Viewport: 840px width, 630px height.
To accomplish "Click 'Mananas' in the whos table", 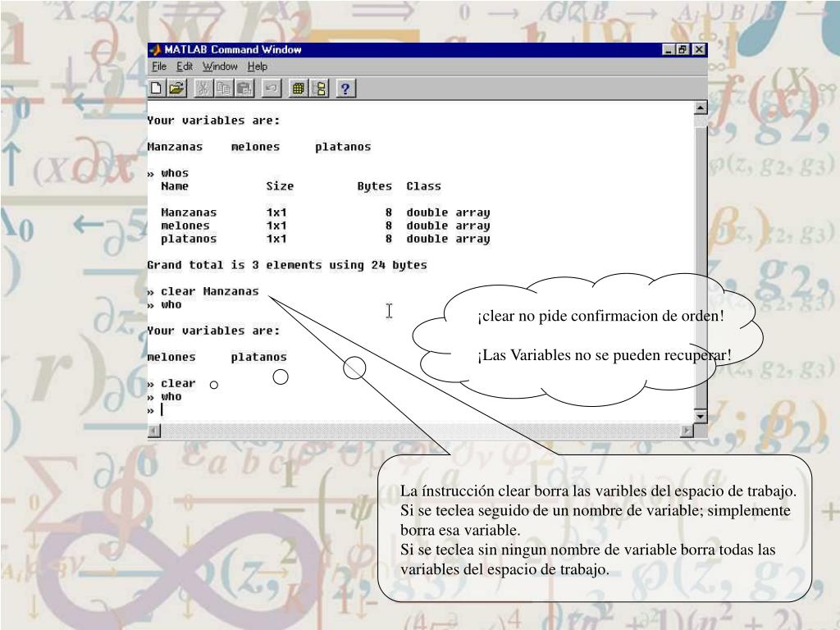I will coord(189,212).
